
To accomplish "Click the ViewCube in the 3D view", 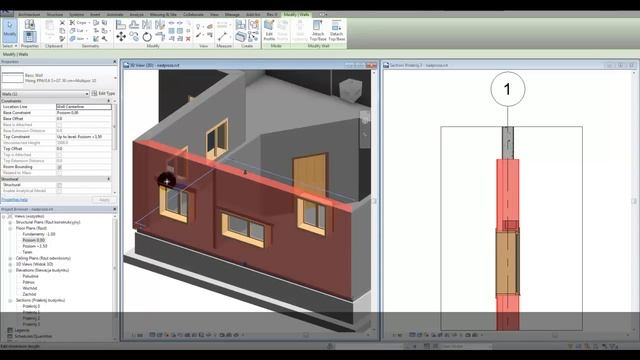I will pyautogui.click(x=351, y=90).
